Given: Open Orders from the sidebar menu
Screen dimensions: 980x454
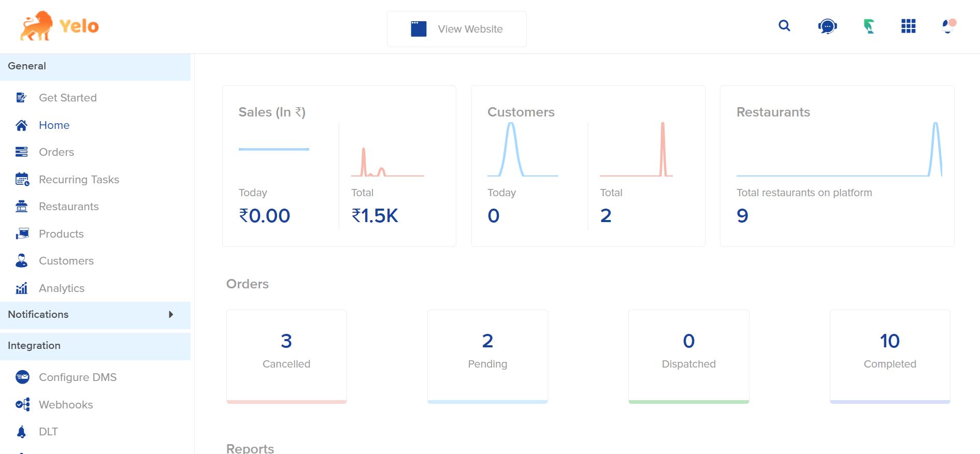Looking at the screenshot, I should [56, 152].
